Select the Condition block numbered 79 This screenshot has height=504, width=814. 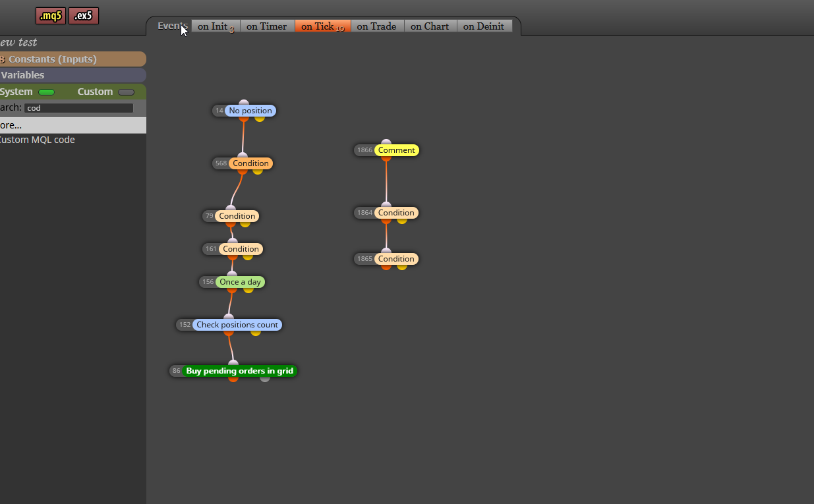(x=237, y=216)
